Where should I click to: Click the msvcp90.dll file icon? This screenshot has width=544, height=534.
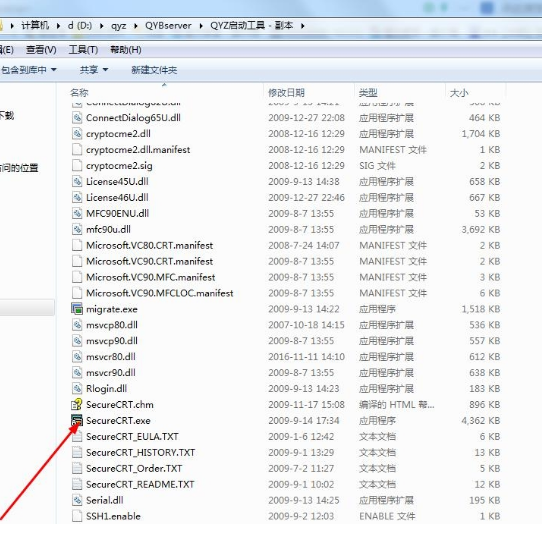pyautogui.click(x=77, y=341)
